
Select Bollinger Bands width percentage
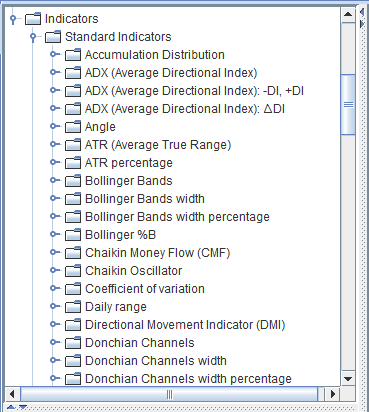pyautogui.click(x=177, y=217)
